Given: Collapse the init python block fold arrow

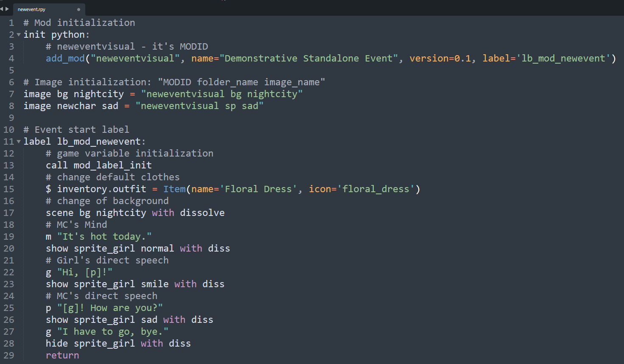Looking at the screenshot, I should 19,35.
